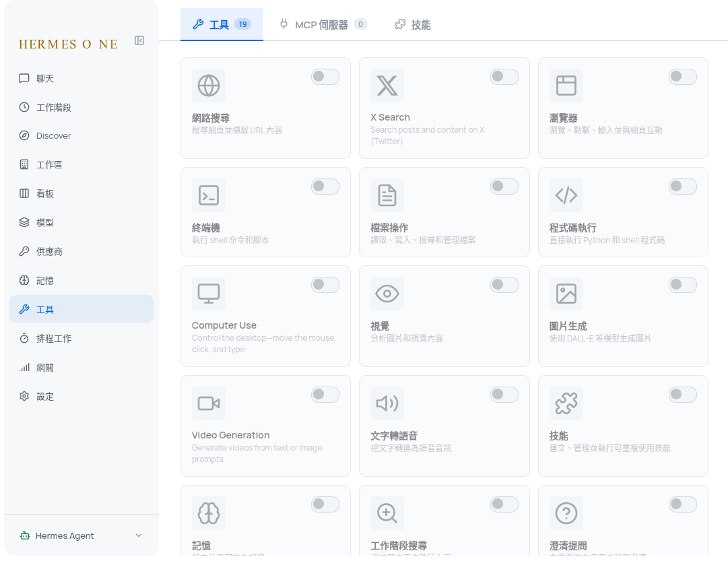The height and width of the screenshot is (561, 728).
Task: Turn on the 瀏覽器 toggle
Action: click(x=682, y=77)
